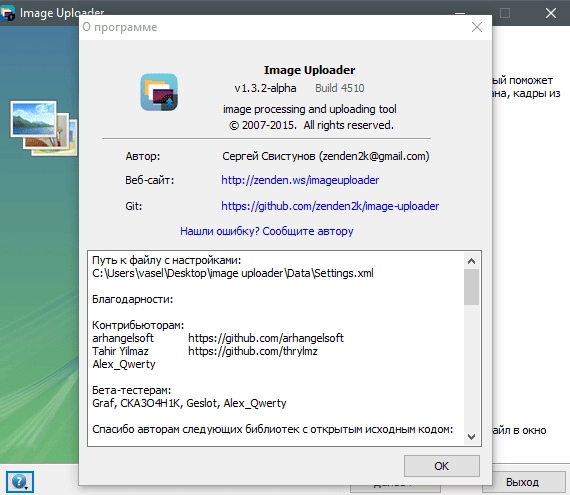Open the zenden.ws/imageuploader website link

pyautogui.click(x=300, y=180)
